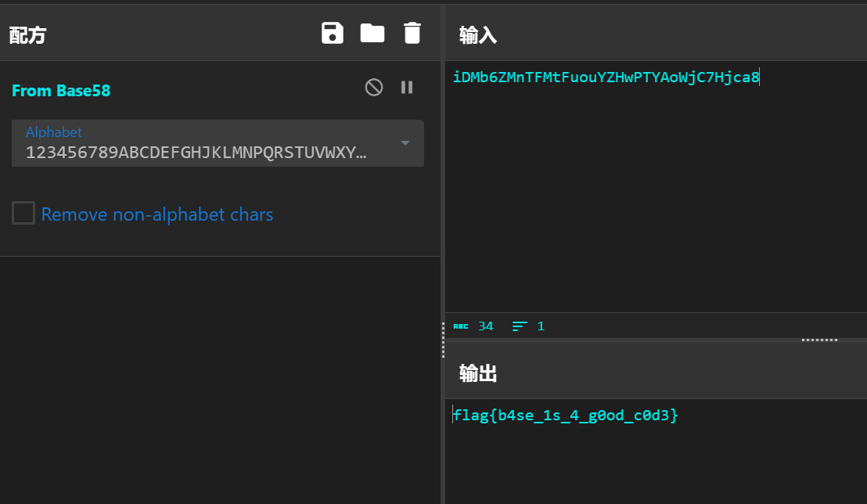Click the character count icon in input status bar
The image size is (867, 504).
[461, 326]
